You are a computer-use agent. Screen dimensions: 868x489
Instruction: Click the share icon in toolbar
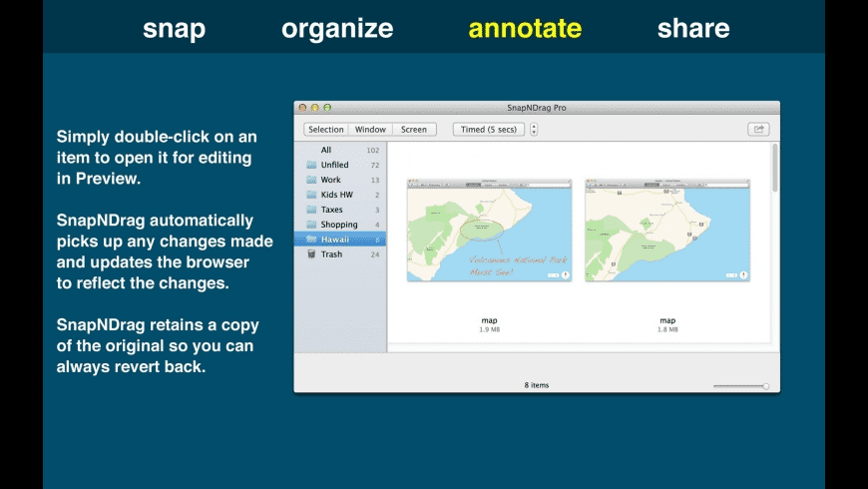point(758,129)
